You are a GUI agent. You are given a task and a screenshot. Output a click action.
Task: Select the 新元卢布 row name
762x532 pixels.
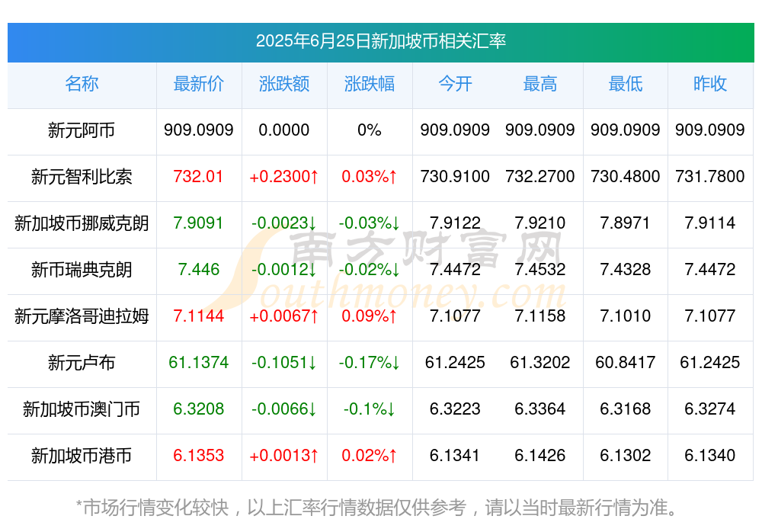click(82, 363)
